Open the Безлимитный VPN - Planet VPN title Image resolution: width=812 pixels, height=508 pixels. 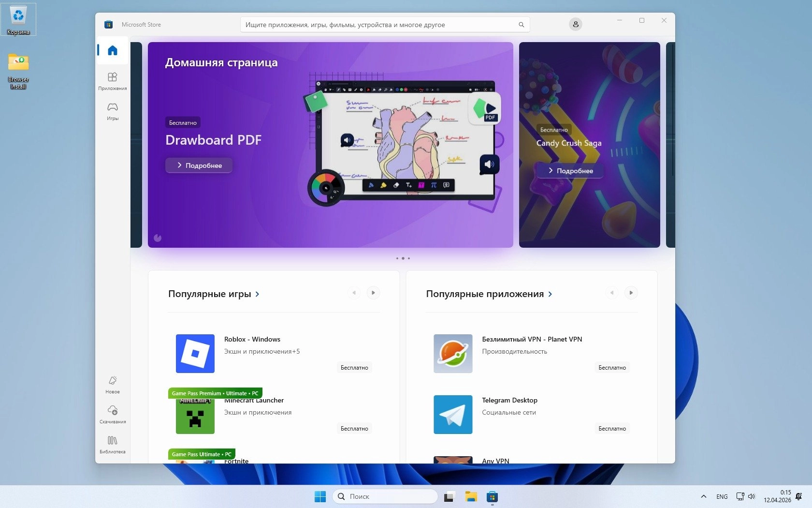click(x=532, y=339)
